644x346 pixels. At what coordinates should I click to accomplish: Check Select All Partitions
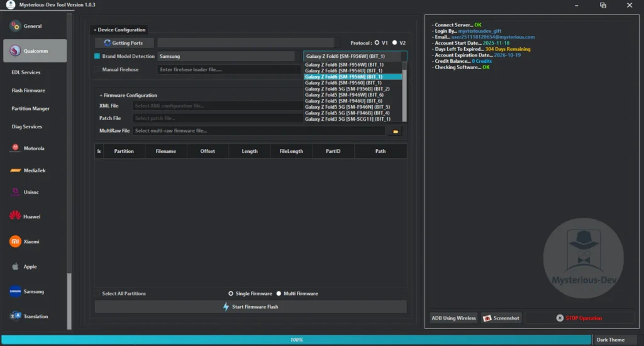(97, 294)
